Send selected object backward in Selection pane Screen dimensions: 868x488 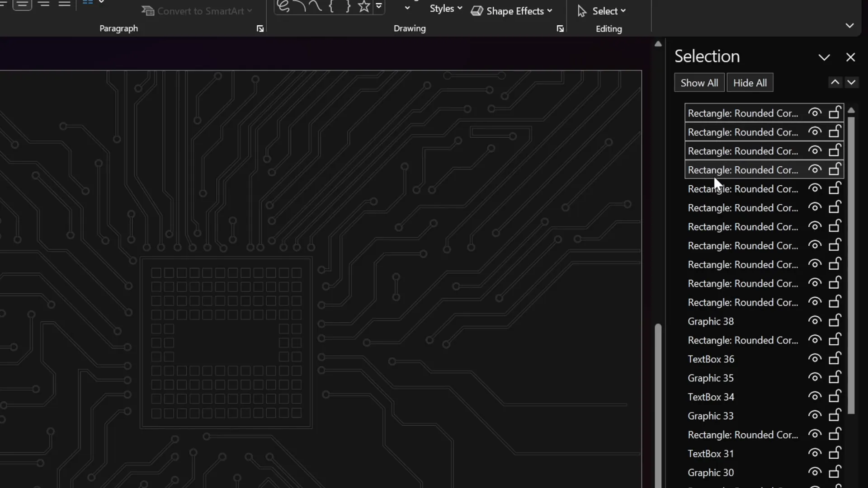pos(851,82)
